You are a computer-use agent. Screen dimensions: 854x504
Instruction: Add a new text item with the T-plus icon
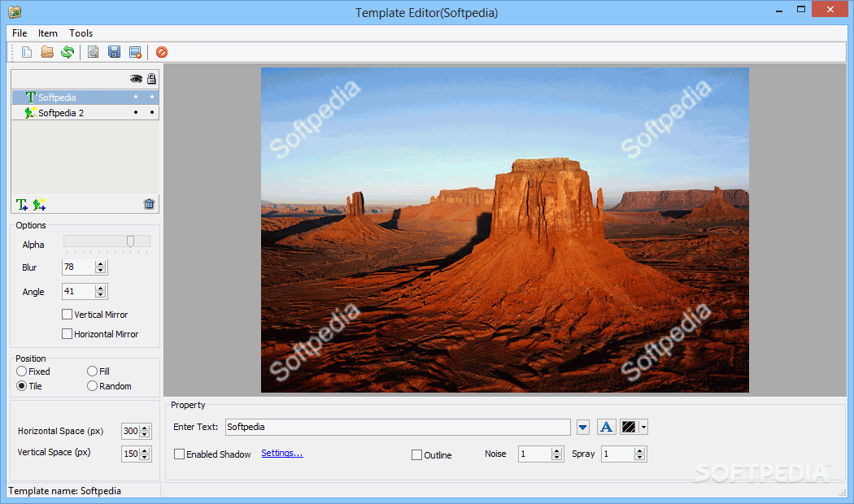pyautogui.click(x=22, y=205)
